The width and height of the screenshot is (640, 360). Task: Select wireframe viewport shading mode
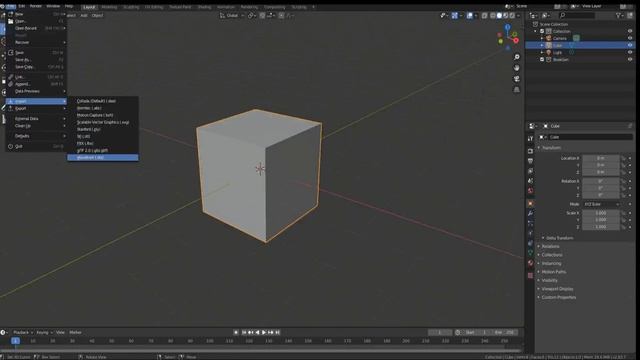(x=493, y=16)
